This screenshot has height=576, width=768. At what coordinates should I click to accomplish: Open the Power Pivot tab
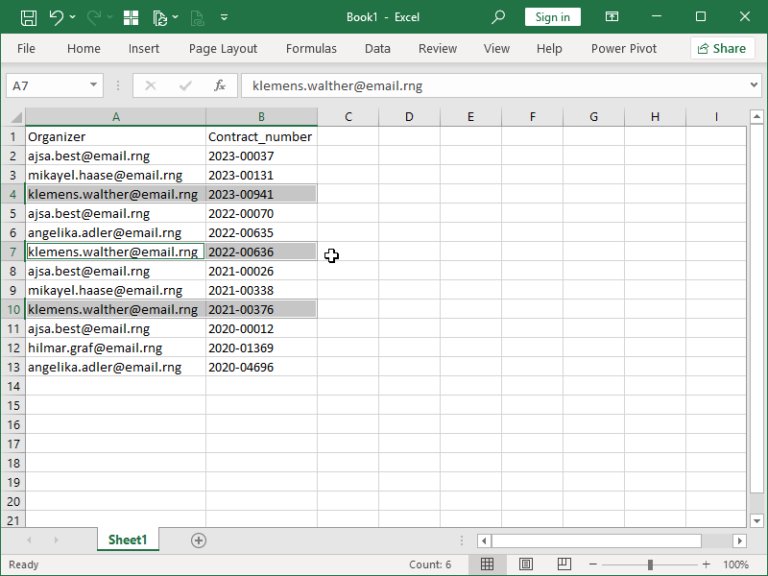pyautogui.click(x=624, y=48)
